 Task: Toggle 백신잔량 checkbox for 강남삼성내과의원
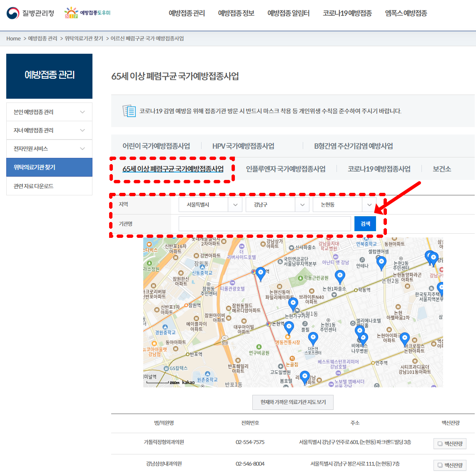(x=440, y=465)
